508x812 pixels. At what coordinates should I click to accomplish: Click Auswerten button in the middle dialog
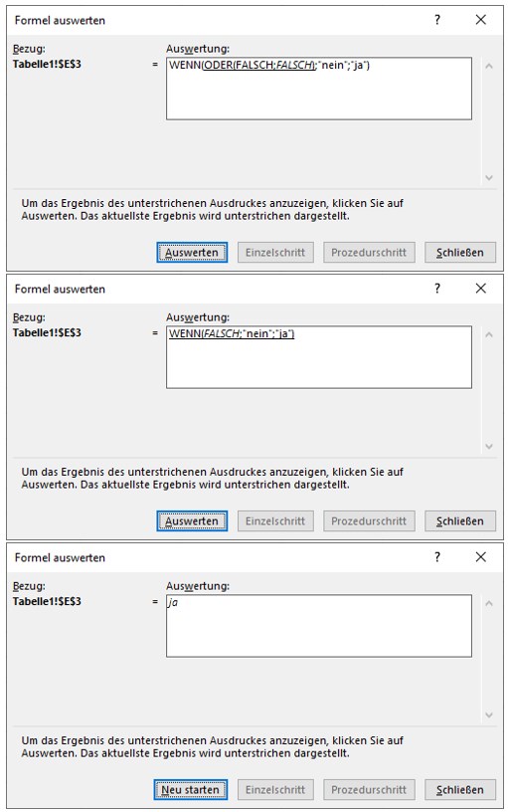(192, 521)
